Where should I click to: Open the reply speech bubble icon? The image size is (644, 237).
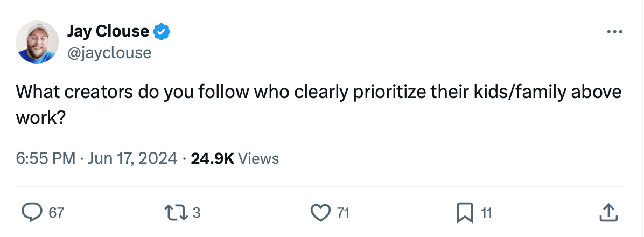point(32,213)
